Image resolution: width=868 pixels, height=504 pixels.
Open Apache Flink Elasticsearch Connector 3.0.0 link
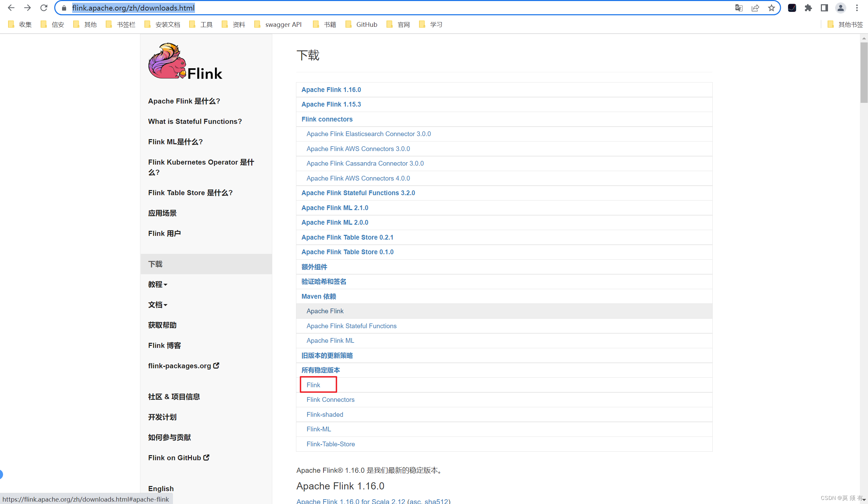tap(369, 134)
